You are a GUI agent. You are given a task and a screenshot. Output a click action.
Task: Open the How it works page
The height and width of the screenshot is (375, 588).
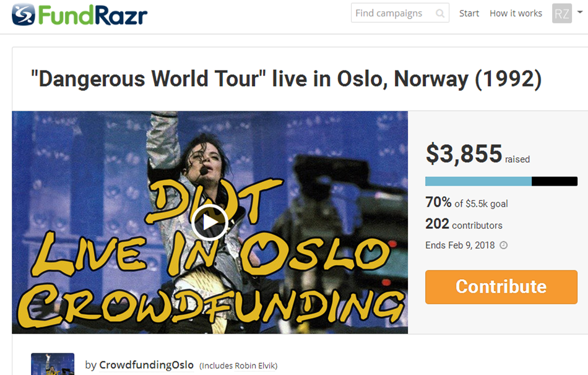point(516,13)
